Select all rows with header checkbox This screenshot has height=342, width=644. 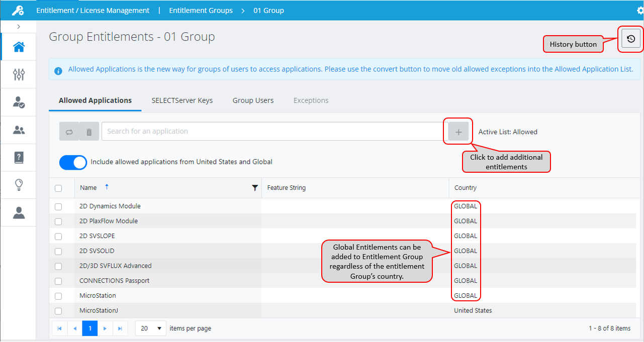click(58, 188)
